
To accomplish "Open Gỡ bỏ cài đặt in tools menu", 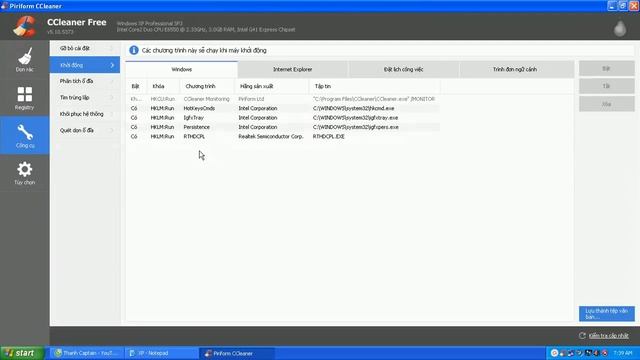I will click(85, 48).
